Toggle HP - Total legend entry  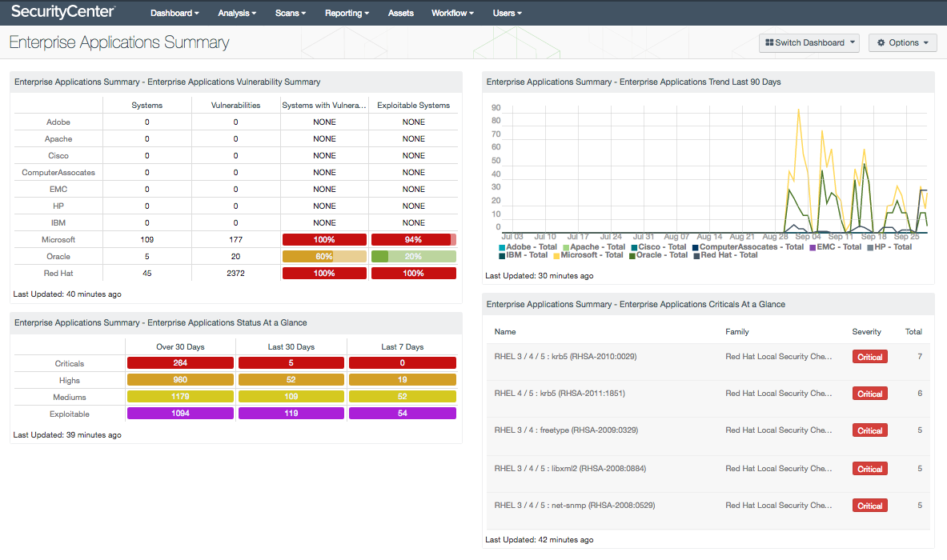(x=889, y=247)
